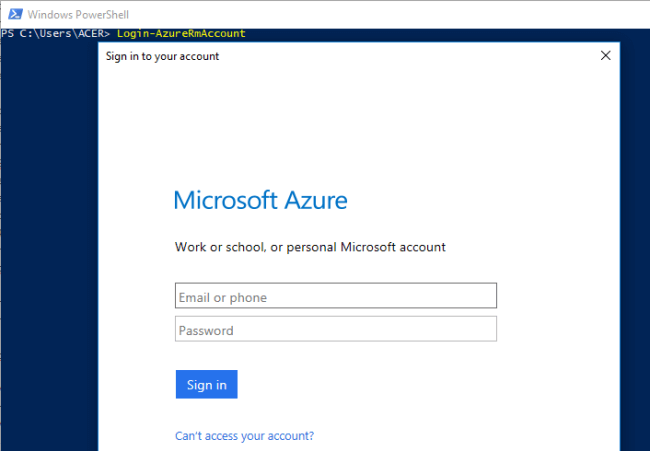
Task: Click the Microsoft Azure logo heading
Action: (260, 200)
